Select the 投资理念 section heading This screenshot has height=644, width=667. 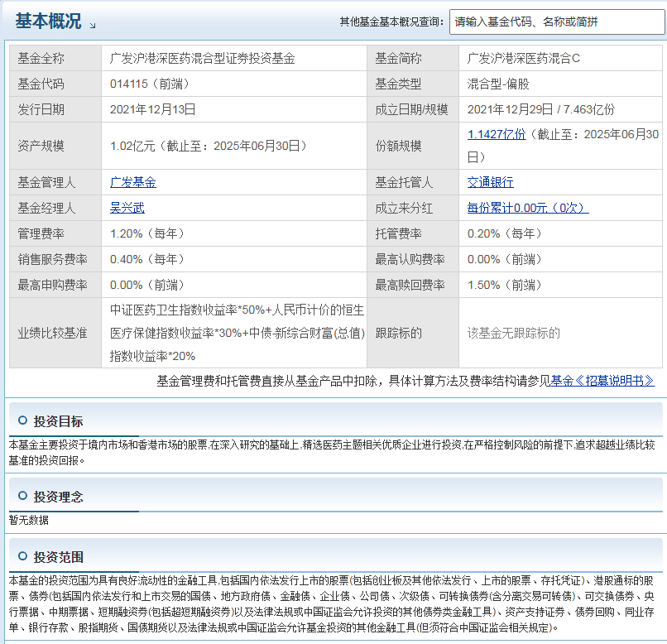[x=58, y=497]
